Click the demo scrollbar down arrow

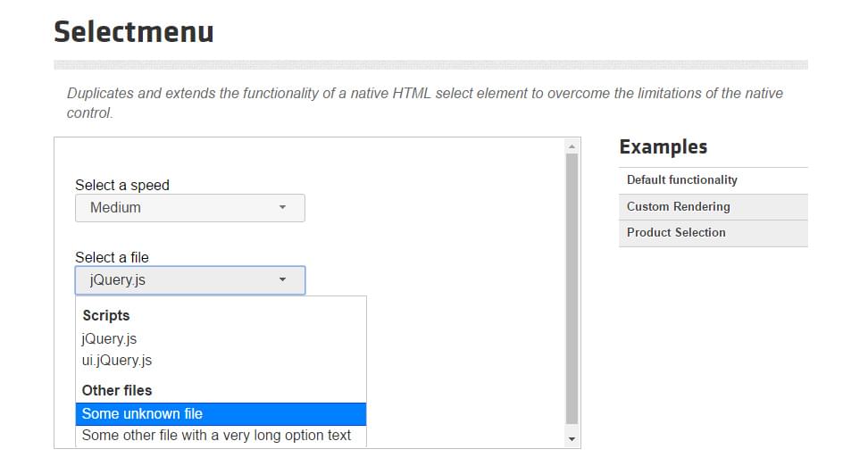pos(572,439)
